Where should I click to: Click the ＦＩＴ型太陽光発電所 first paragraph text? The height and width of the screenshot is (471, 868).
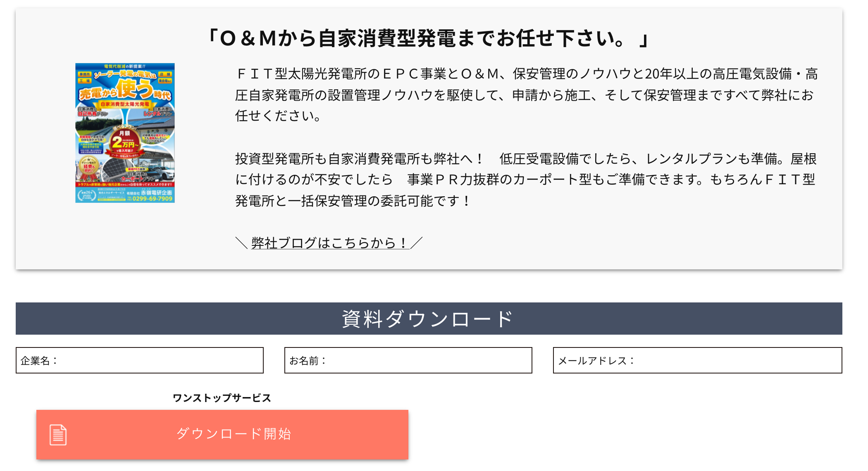526,95
